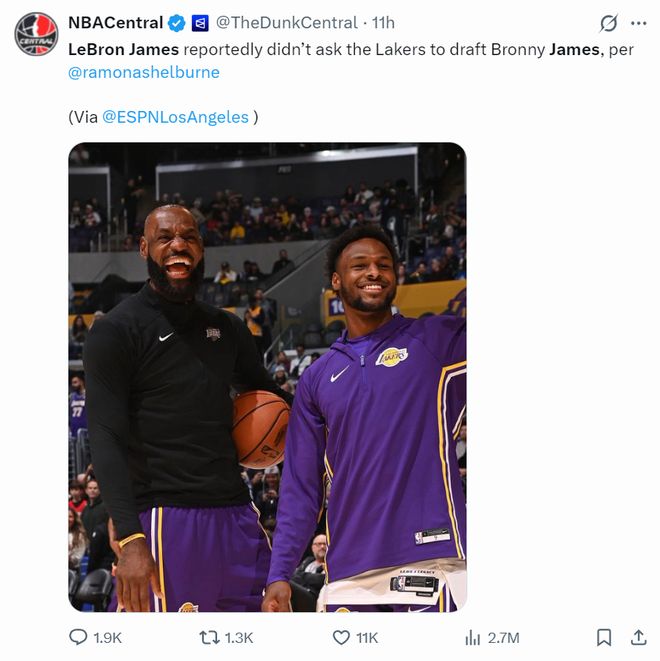Bookmark this NBACentral post
The width and height of the screenshot is (660, 661).
pyautogui.click(x=604, y=637)
